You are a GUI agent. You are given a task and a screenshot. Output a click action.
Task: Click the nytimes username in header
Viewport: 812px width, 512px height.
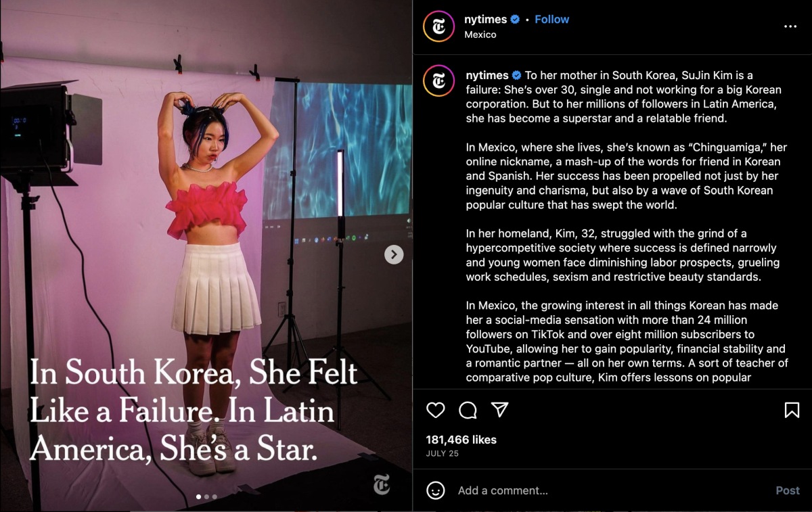point(486,19)
